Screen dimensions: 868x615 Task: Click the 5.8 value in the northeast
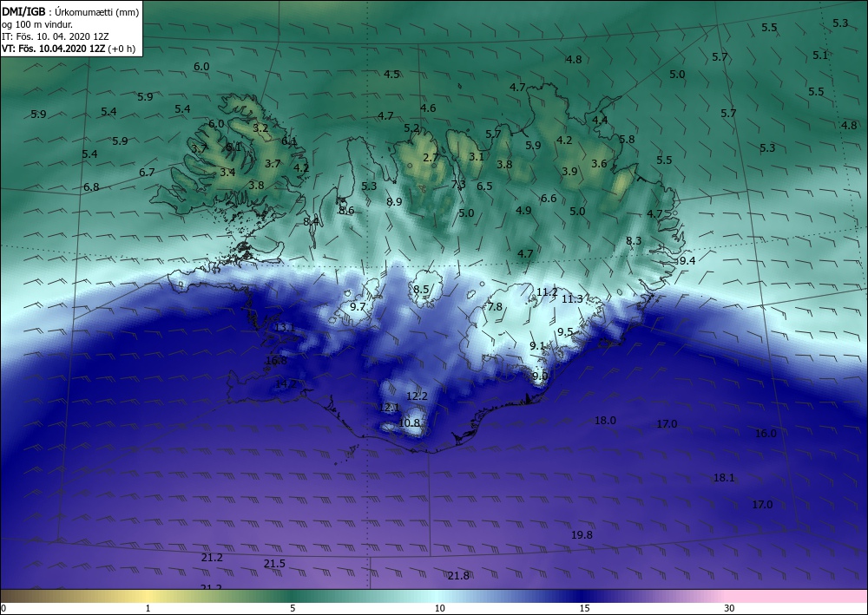point(627,140)
